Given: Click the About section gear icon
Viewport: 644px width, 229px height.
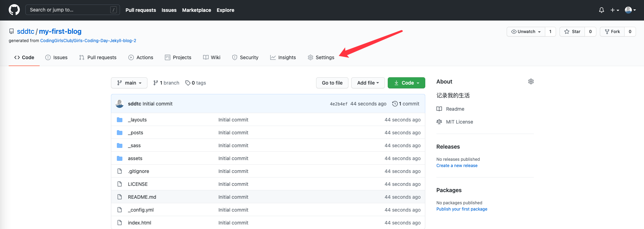Looking at the screenshot, I should 531,81.
